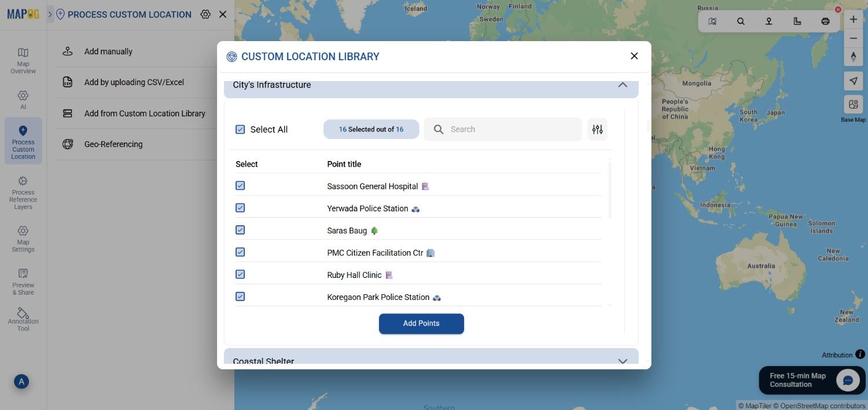Deselect the Saras Baug checkbox
Image resolution: width=868 pixels, height=410 pixels.
coord(240,230)
